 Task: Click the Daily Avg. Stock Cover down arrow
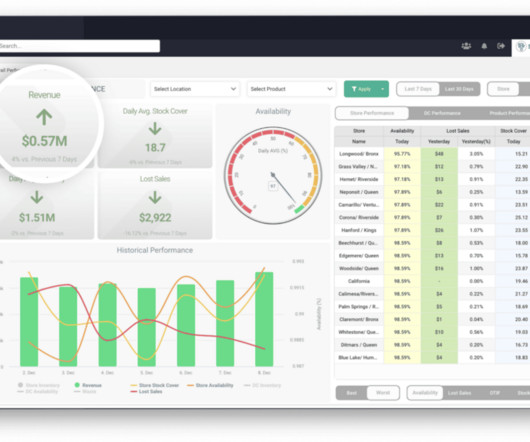[155, 128]
